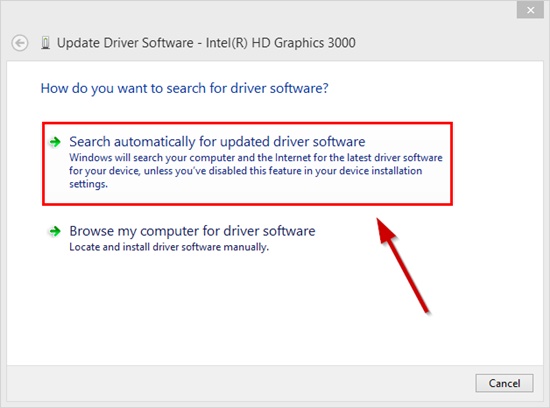The height and width of the screenshot is (408, 550).
Task: Choose Search automatically for updated driver software
Action: pyautogui.click(x=217, y=142)
